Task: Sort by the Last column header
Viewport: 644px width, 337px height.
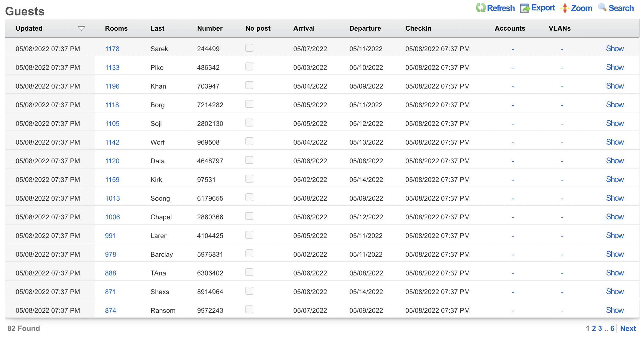Action: point(157,28)
